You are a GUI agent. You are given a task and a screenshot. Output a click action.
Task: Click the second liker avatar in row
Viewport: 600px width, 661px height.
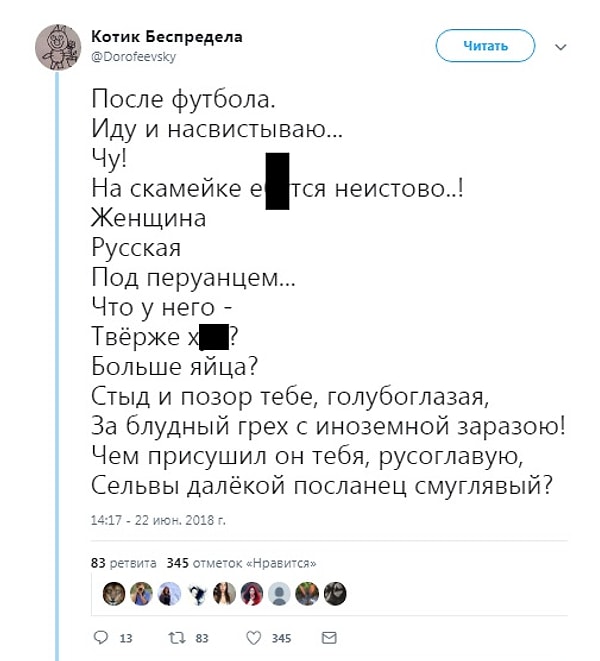(142, 593)
